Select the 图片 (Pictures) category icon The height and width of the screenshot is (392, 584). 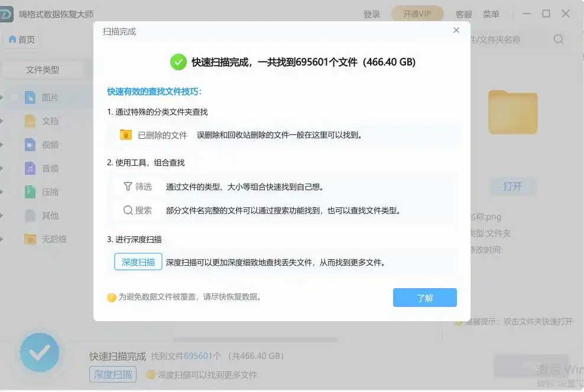31,96
